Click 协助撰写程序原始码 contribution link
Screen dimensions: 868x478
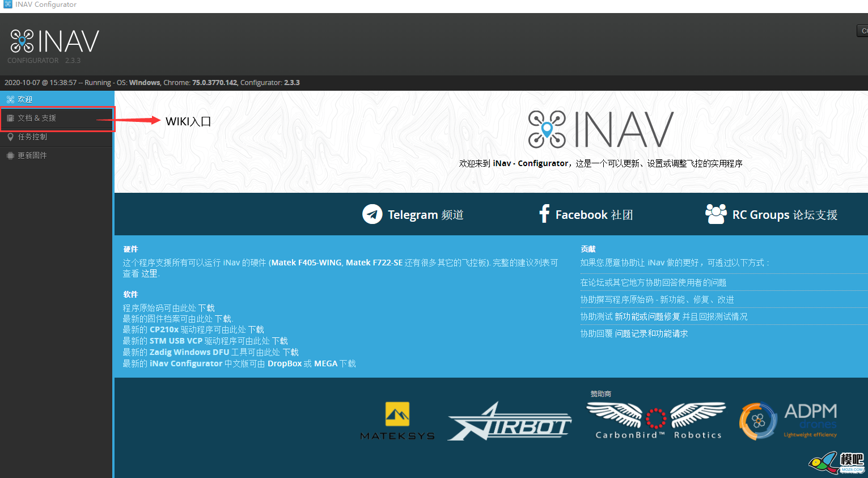point(657,299)
